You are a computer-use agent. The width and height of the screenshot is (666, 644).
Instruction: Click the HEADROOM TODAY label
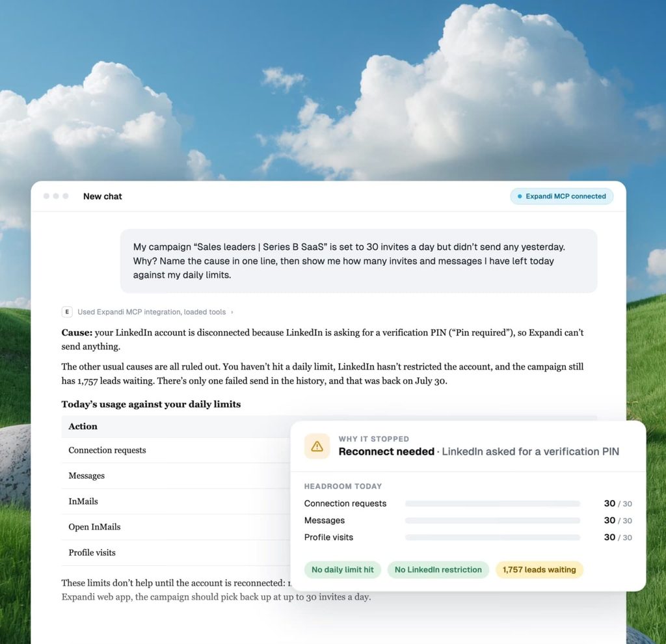(343, 486)
